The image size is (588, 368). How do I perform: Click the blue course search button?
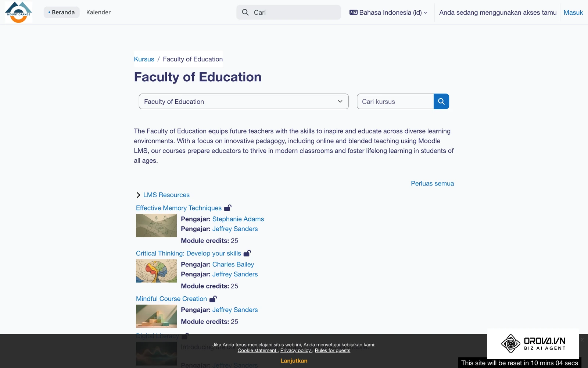pos(441,102)
